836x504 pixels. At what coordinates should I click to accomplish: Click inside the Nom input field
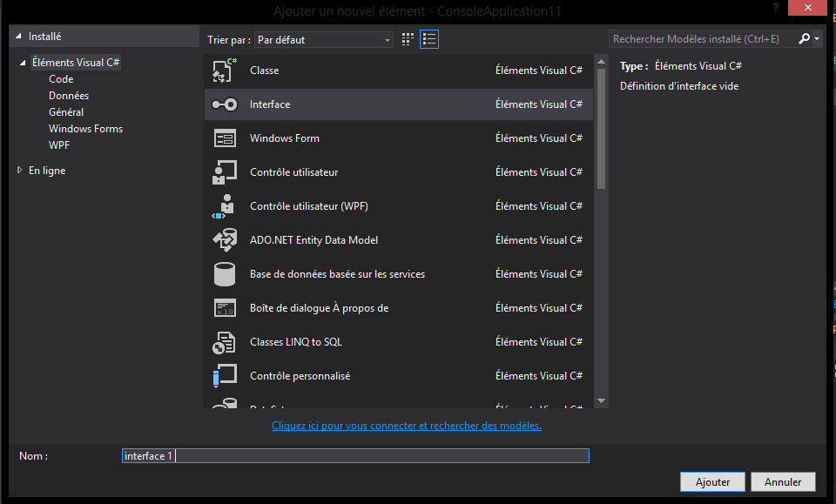click(x=348, y=455)
